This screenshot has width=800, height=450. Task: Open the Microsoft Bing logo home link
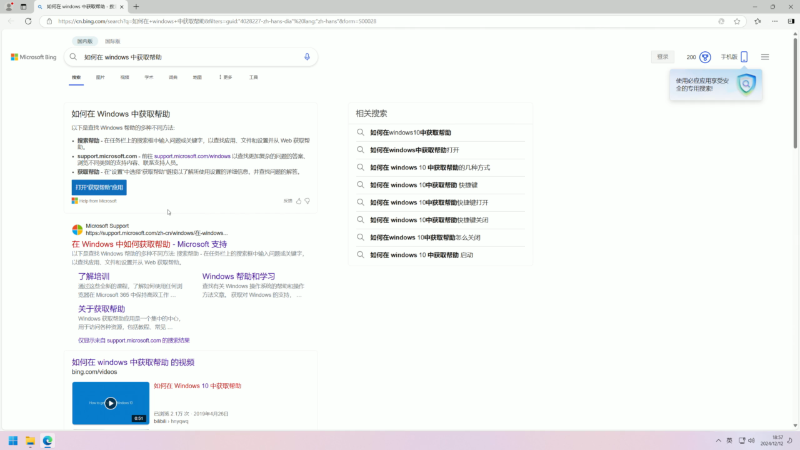tap(34, 57)
